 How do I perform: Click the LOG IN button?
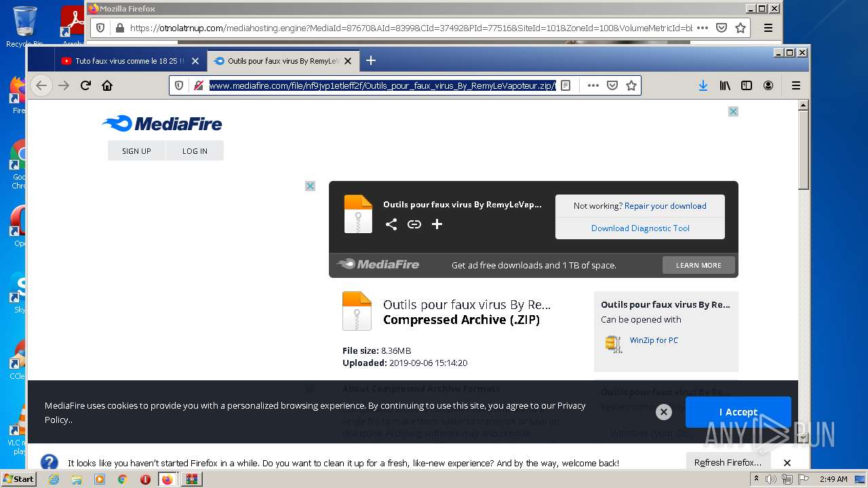click(195, 151)
